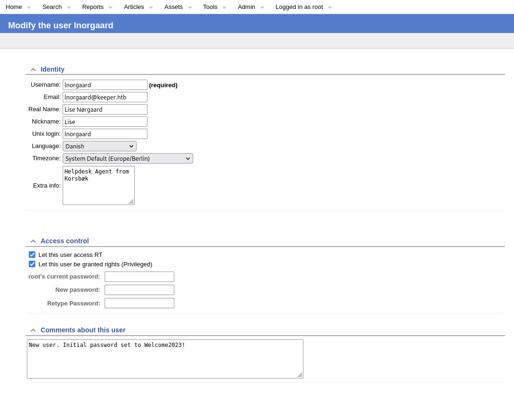The height and width of the screenshot is (420, 514).
Task: Open the Search menu
Action: [x=52, y=7]
